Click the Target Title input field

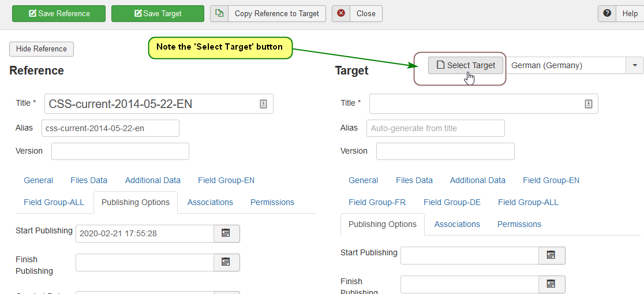pos(484,104)
